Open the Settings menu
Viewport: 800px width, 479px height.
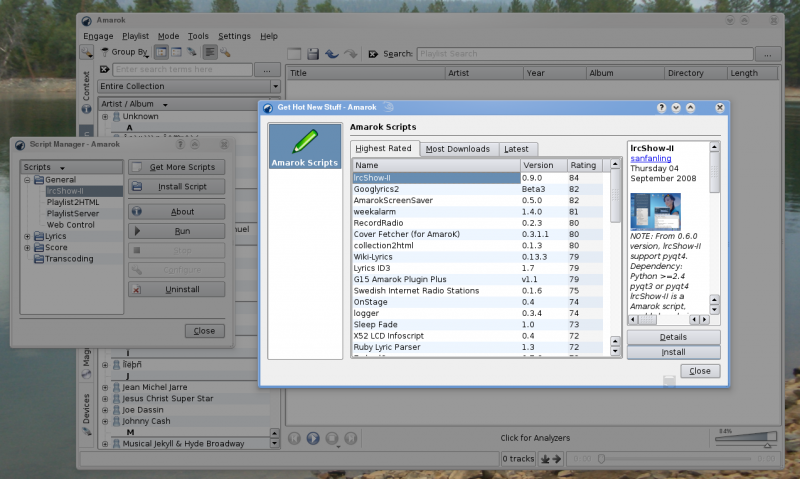point(234,36)
